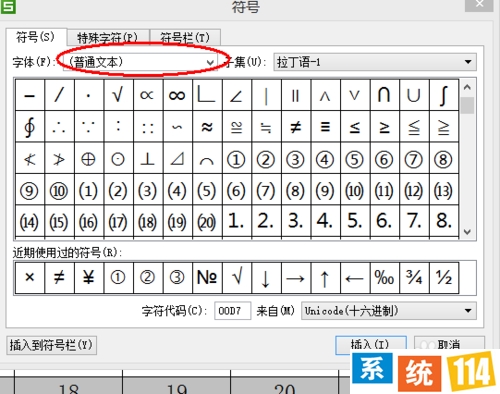Open the 子集 subset dropdown 拉丁语-1
The height and width of the screenshot is (394, 500).
(375, 62)
